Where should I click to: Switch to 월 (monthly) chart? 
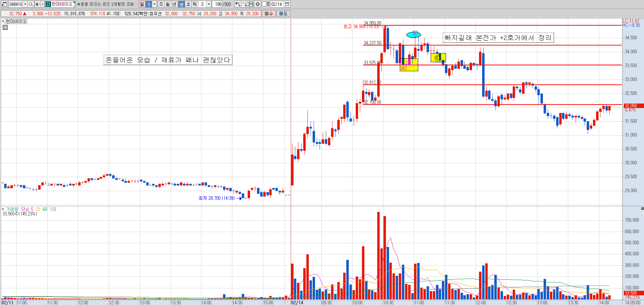[168, 4]
